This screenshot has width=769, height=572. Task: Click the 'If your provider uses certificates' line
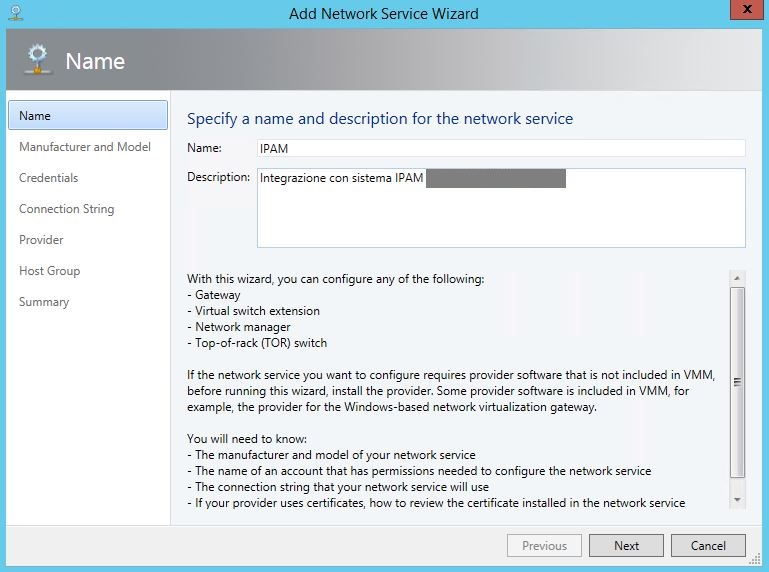pyautogui.click(x=436, y=503)
